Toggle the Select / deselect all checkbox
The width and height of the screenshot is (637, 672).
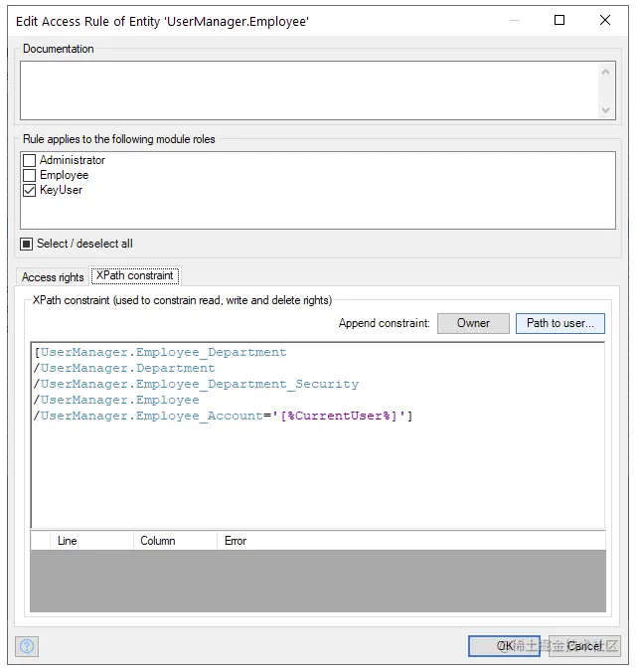27,244
